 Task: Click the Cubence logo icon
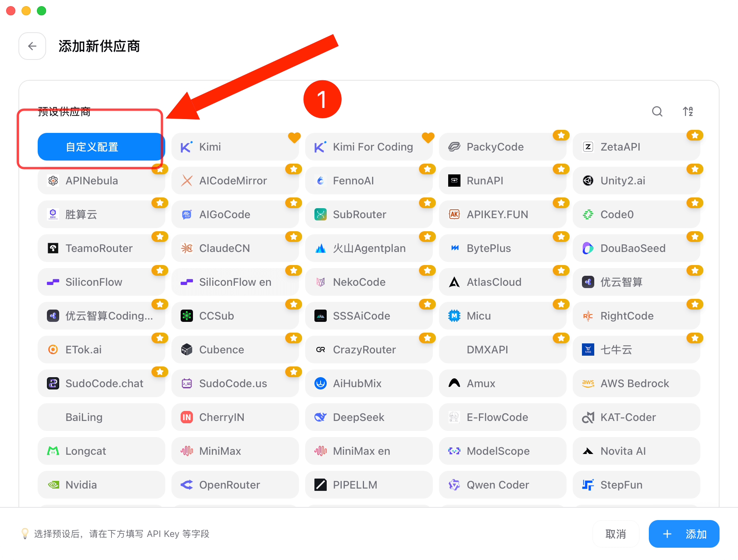click(x=187, y=350)
